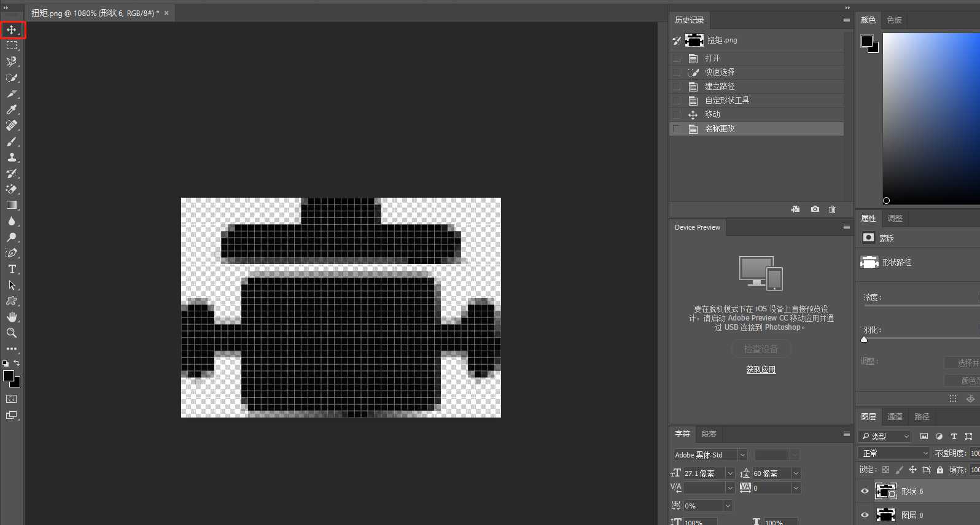
Task: Switch to the 调整 tab
Action: click(x=895, y=219)
